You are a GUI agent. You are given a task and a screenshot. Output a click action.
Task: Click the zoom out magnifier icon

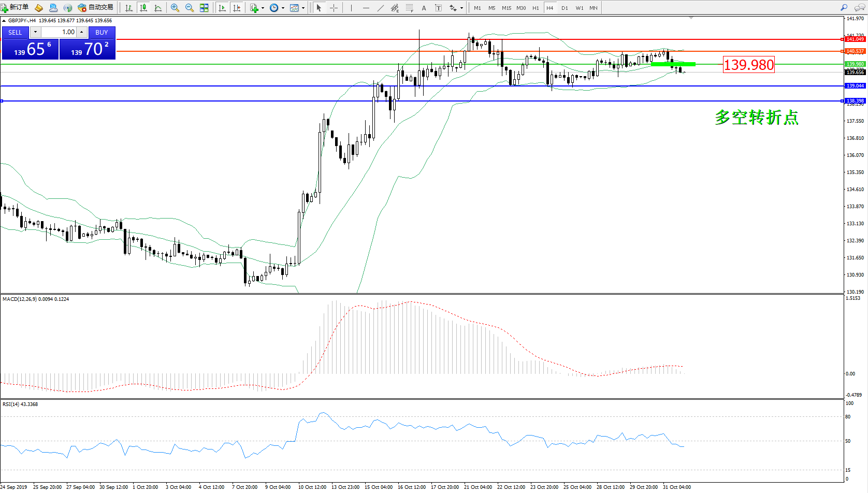point(190,8)
